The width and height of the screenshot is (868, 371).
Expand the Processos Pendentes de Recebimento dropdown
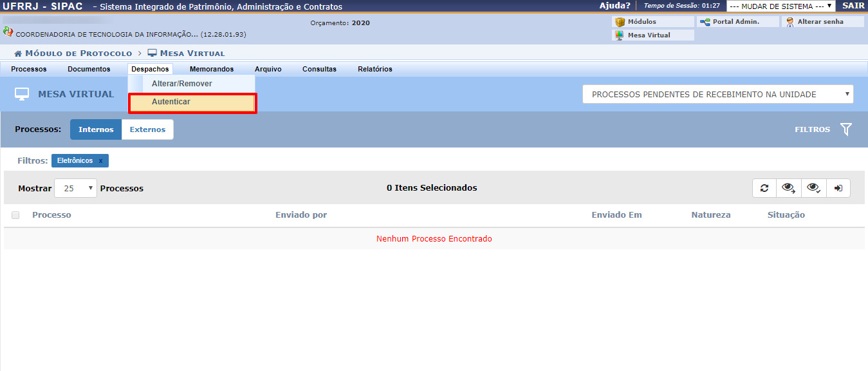(717, 94)
